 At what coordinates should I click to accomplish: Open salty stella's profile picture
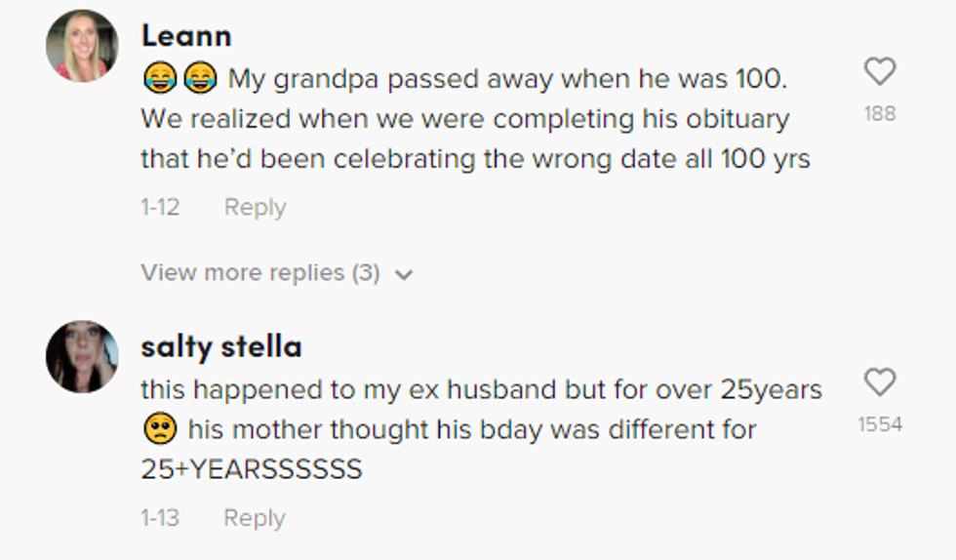click(x=82, y=356)
